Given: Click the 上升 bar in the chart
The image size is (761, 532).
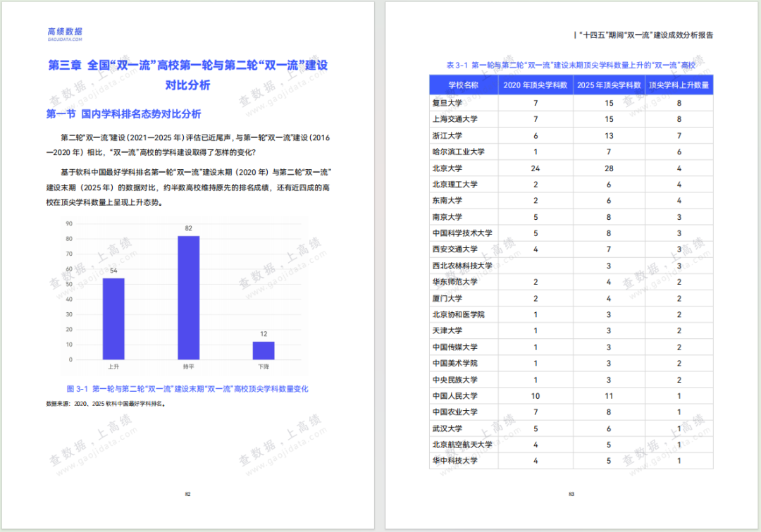Looking at the screenshot, I should click(113, 318).
